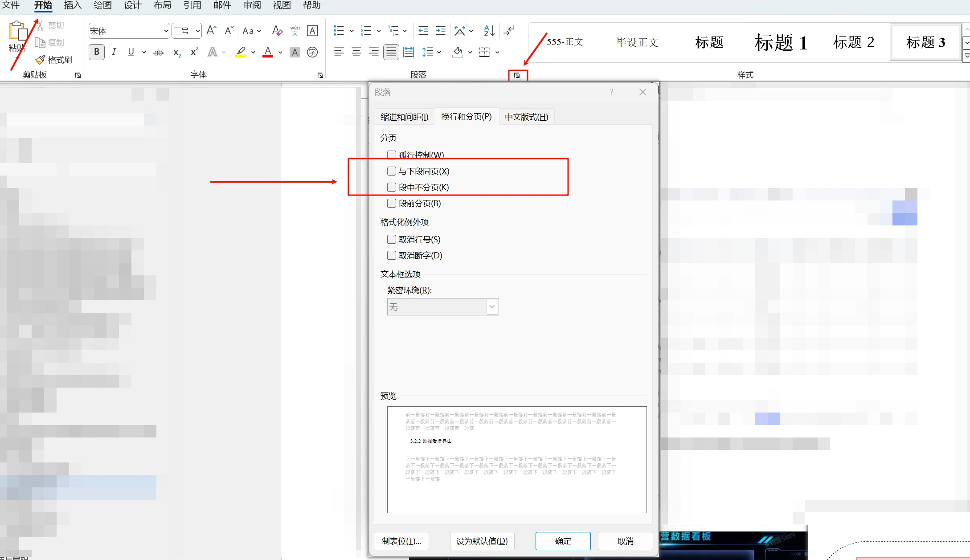
Task: Enable the 与下段同页 checkbox
Action: 392,171
